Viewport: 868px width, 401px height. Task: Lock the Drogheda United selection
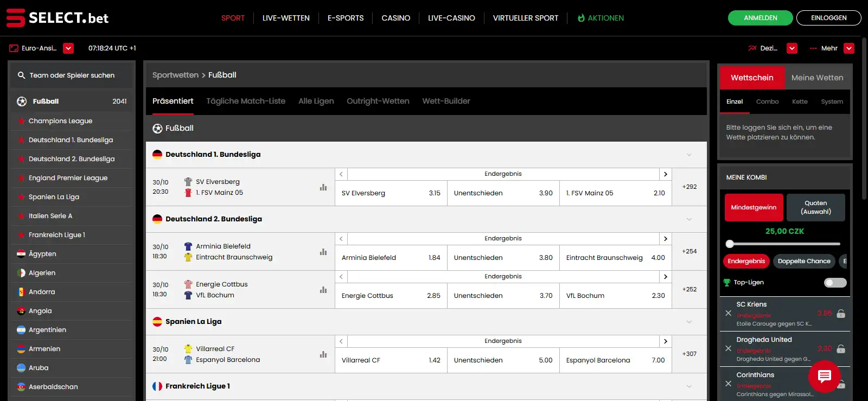[841, 349]
